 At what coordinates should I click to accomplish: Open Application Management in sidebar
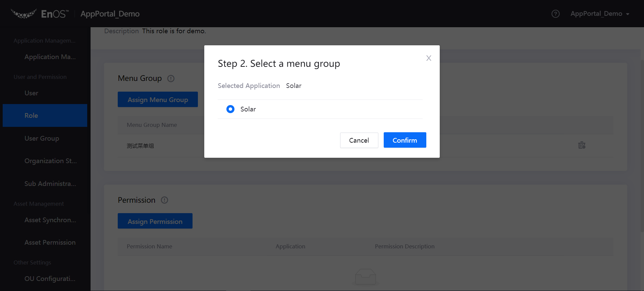click(50, 57)
